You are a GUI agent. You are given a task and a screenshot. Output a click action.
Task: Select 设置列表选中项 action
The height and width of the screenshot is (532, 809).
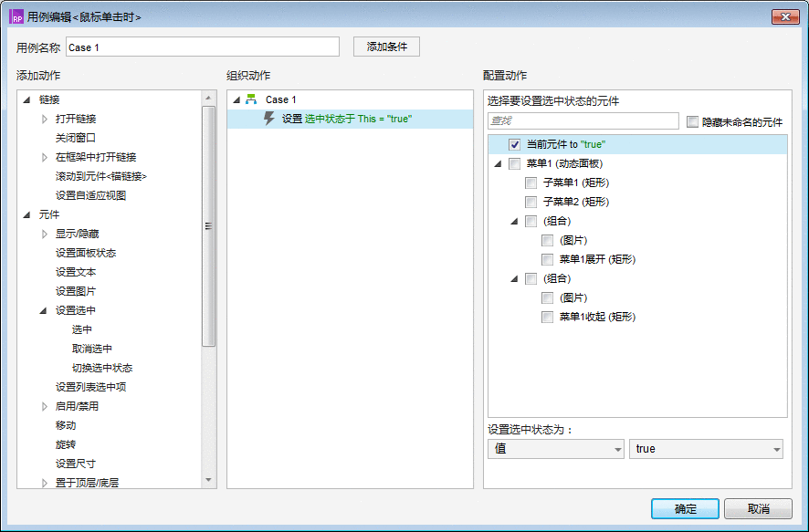pos(90,387)
